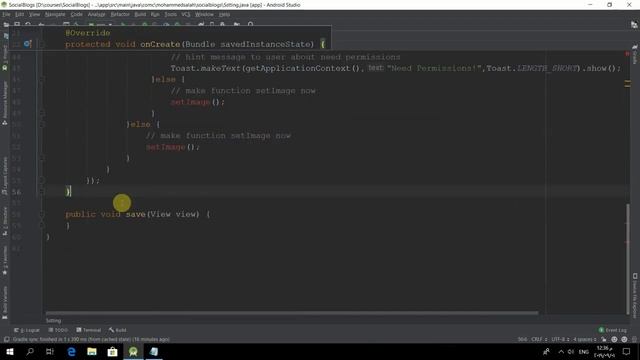Image resolution: width=640 pixels, height=360 pixels.
Task: Open the Code menu
Action: point(76,14)
